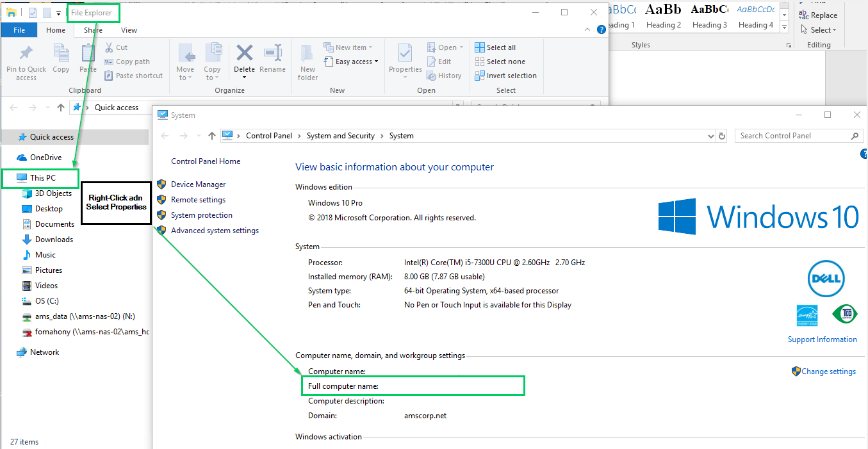Open Remote settings
Image resolution: width=868 pixels, height=449 pixels.
click(x=199, y=200)
